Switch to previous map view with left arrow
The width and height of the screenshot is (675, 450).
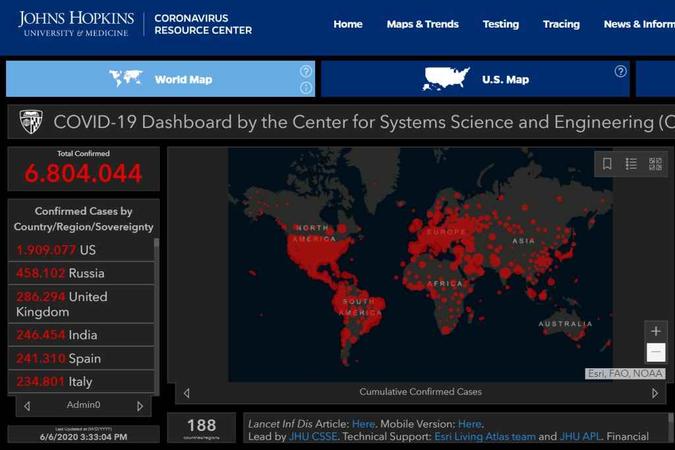(186, 393)
